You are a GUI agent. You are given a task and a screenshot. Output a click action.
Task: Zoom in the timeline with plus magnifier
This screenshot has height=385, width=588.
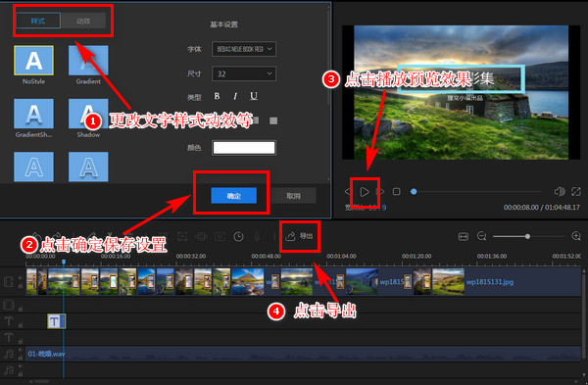576,236
